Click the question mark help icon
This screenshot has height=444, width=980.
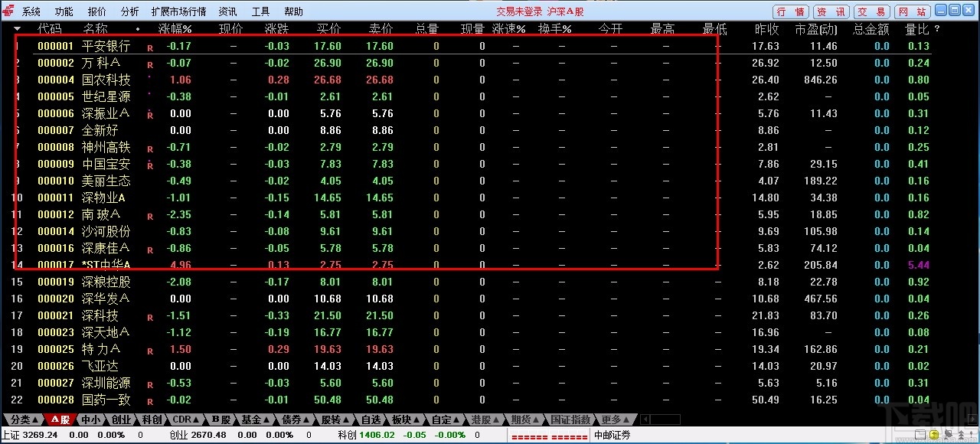point(937,29)
